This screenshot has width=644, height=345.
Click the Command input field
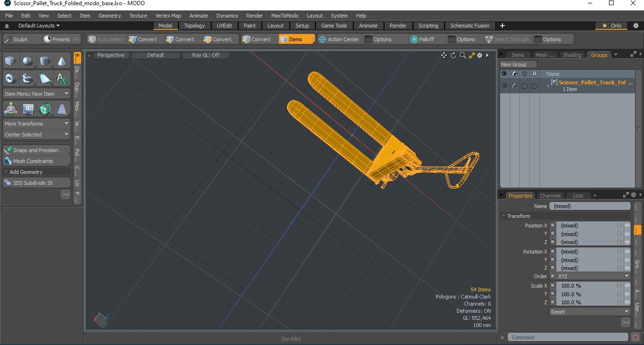[569, 337]
